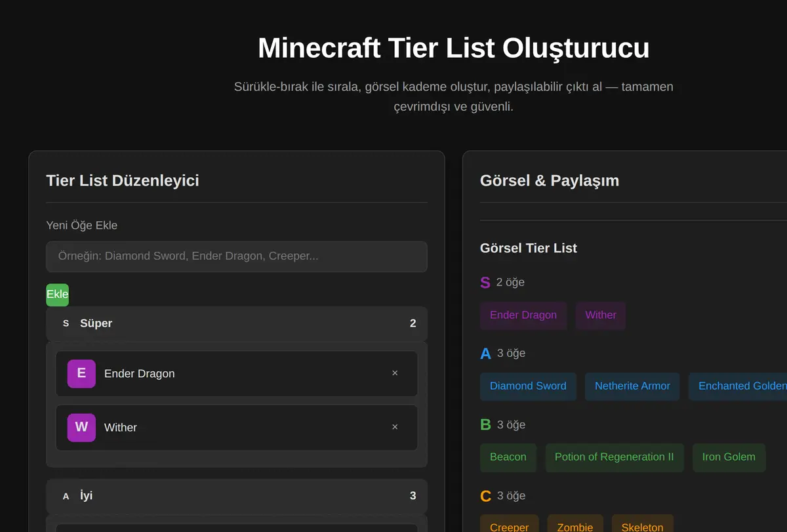Click the A badge in İyi header

[66, 496]
